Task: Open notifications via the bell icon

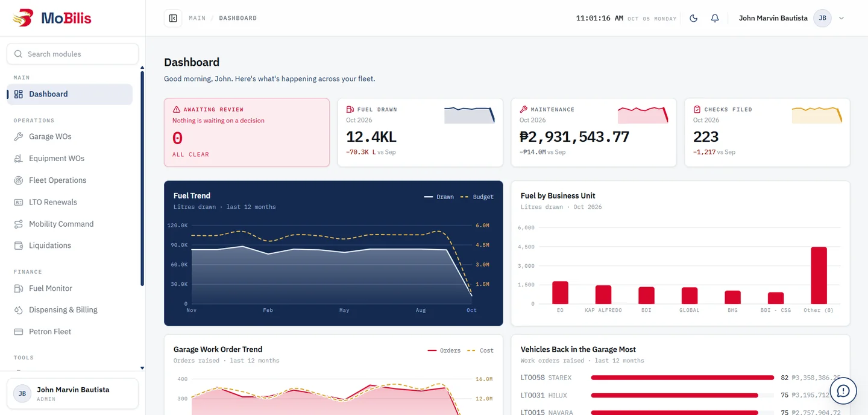Action: click(715, 18)
